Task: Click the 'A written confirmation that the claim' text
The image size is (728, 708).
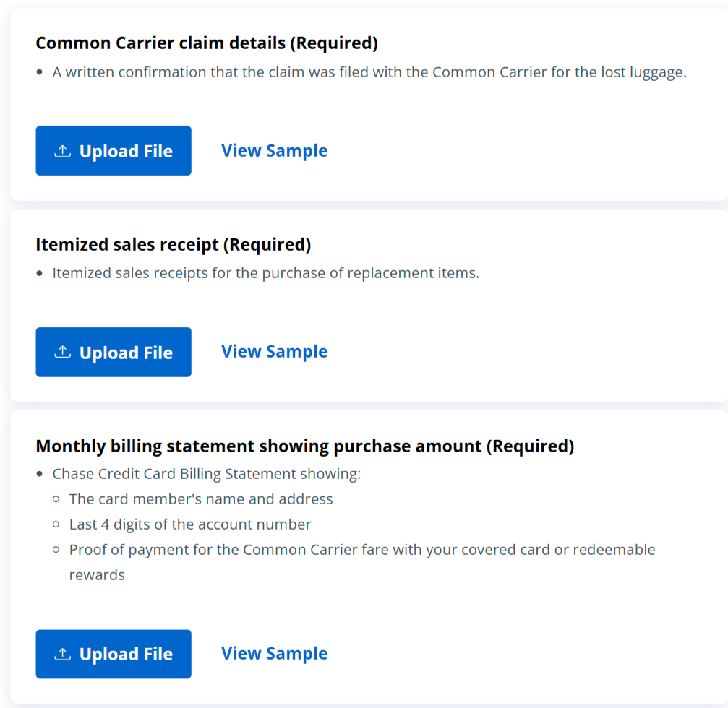Action: 369,72
